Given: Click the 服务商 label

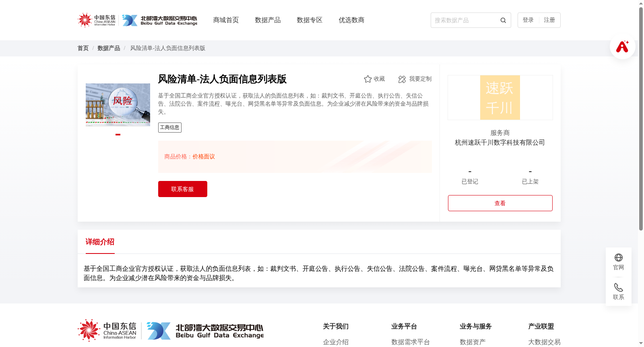Looking at the screenshot, I should pyautogui.click(x=500, y=133).
